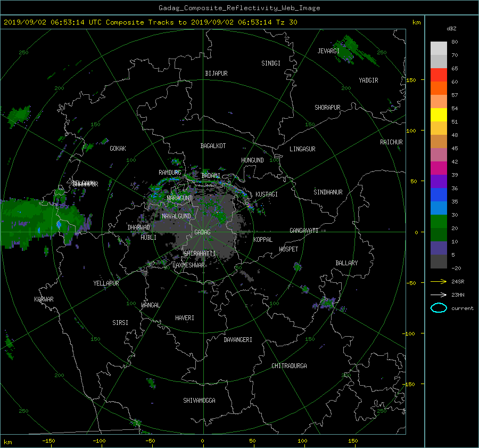This screenshot has width=479, height=448.
Task: Click the KARWAR city label
Action: [44, 299]
